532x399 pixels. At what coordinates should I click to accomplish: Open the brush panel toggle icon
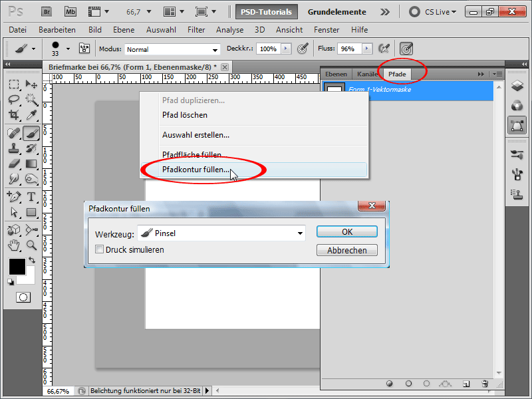pyautogui.click(x=84, y=49)
